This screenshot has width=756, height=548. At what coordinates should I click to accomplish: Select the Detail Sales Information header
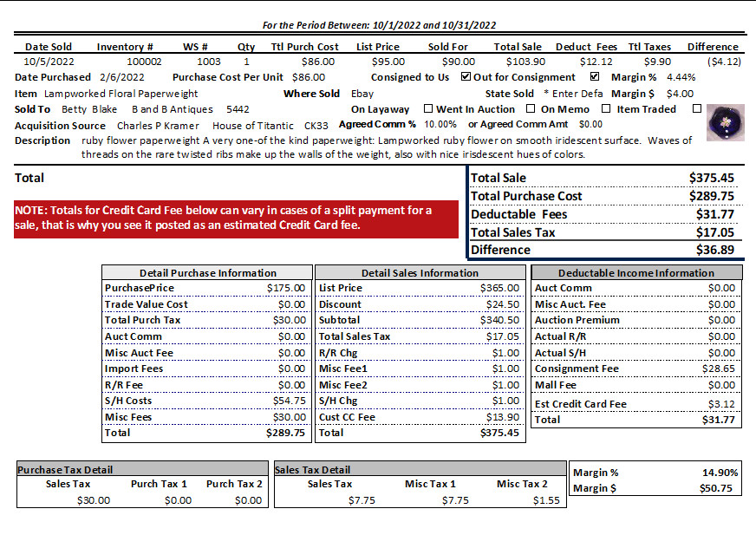coord(420,273)
